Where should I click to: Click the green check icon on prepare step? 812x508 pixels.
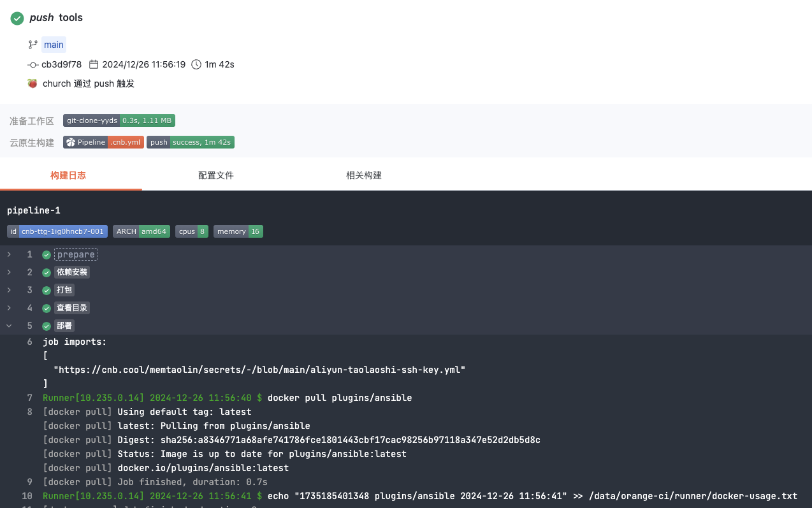[47, 255]
